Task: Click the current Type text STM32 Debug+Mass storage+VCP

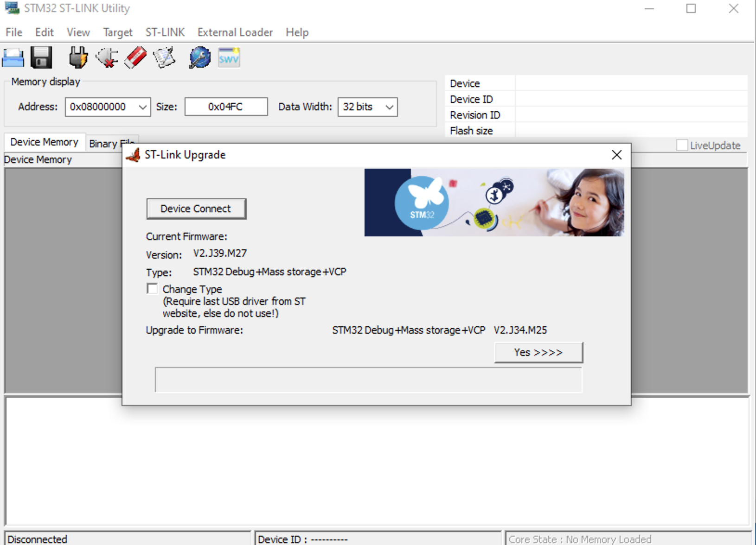Action: coord(269,272)
